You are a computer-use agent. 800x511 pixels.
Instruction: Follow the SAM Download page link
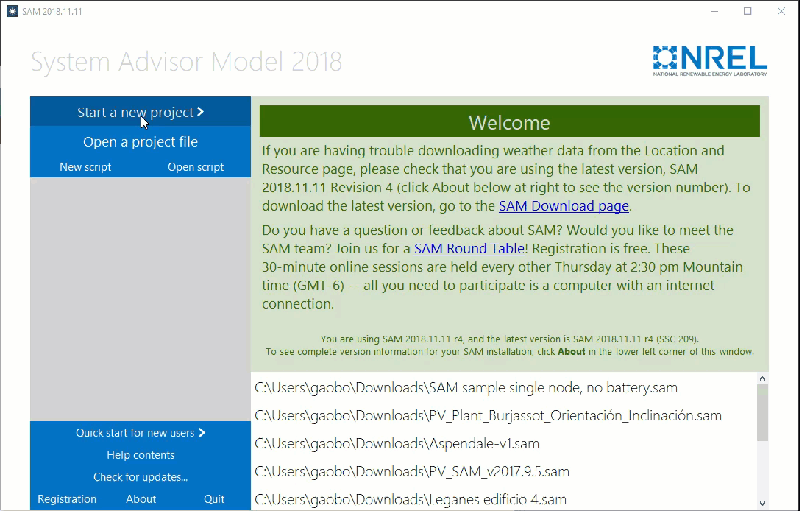click(x=563, y=206)
